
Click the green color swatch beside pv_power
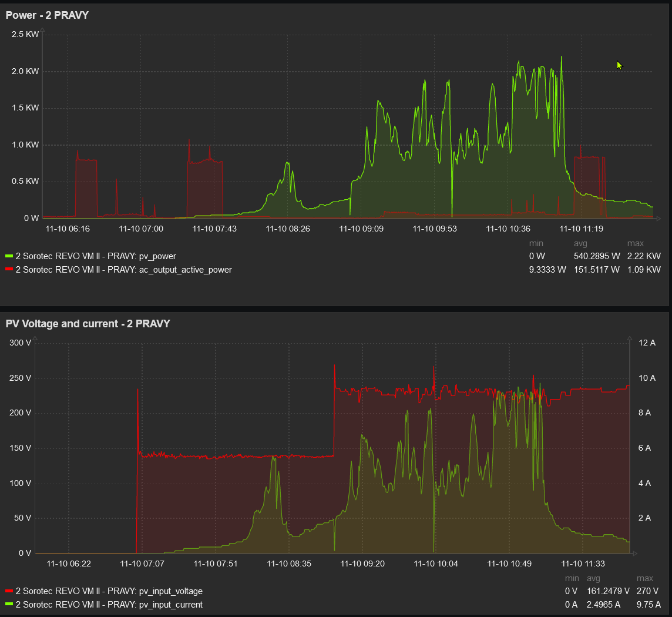pos(9,256)
